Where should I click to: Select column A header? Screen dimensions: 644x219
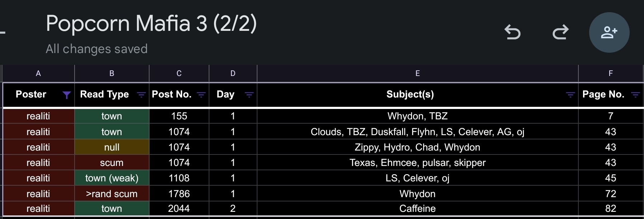point(38,73)
